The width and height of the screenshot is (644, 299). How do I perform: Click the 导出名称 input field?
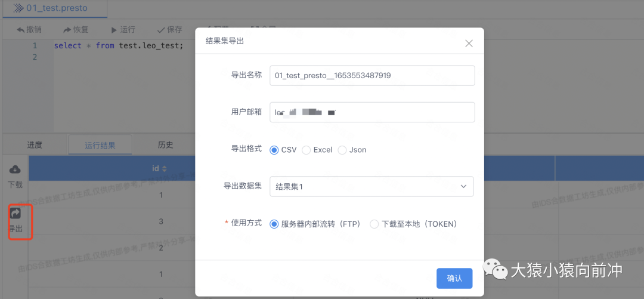point(372,76)
